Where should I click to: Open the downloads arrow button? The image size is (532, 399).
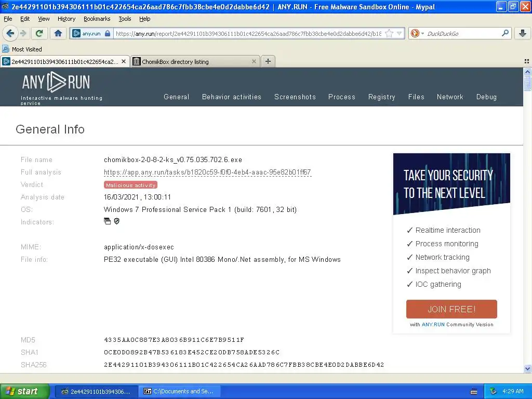tap(523, 33)
